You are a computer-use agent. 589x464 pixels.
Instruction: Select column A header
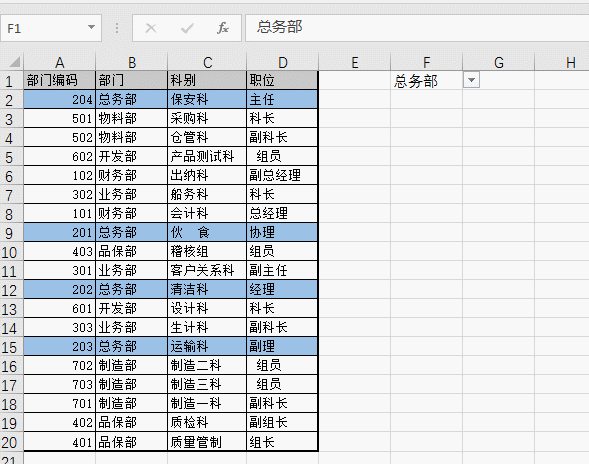point(59,62)
